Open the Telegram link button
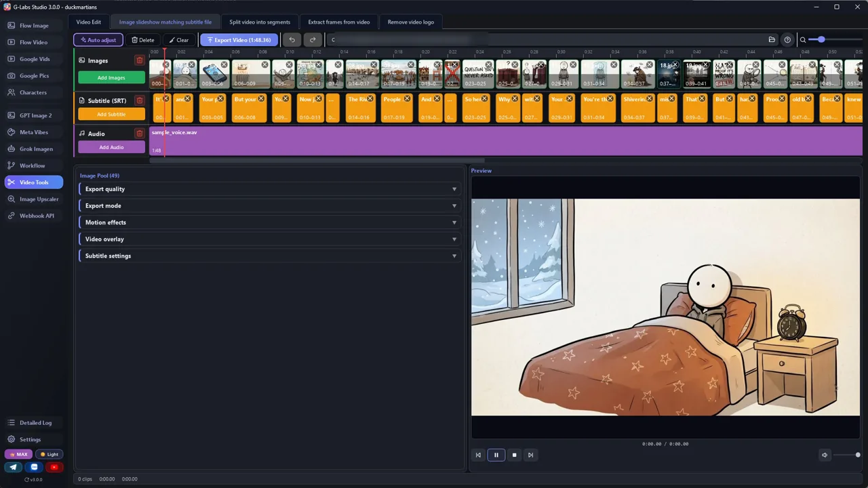Screen dimensions: 868x488 (14, 467)
